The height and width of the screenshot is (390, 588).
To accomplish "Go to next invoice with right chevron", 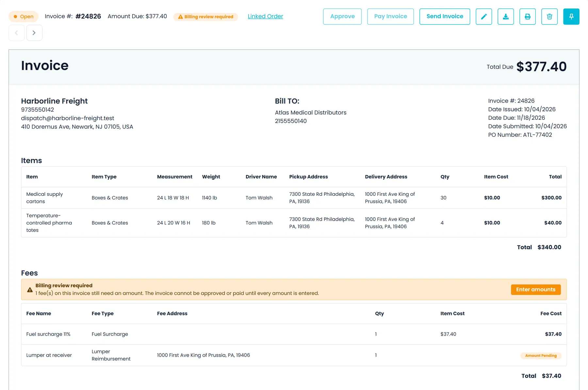I will click(x=34, y=33).
